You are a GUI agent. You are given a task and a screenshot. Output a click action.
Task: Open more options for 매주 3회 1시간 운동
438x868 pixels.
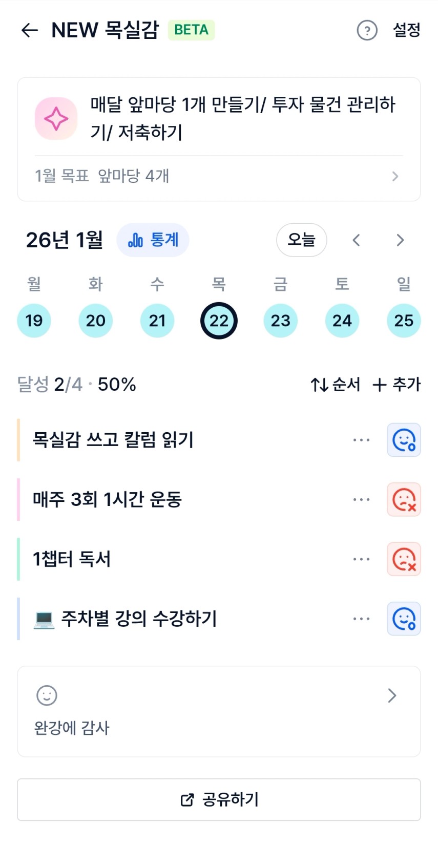tap(361, 499)
